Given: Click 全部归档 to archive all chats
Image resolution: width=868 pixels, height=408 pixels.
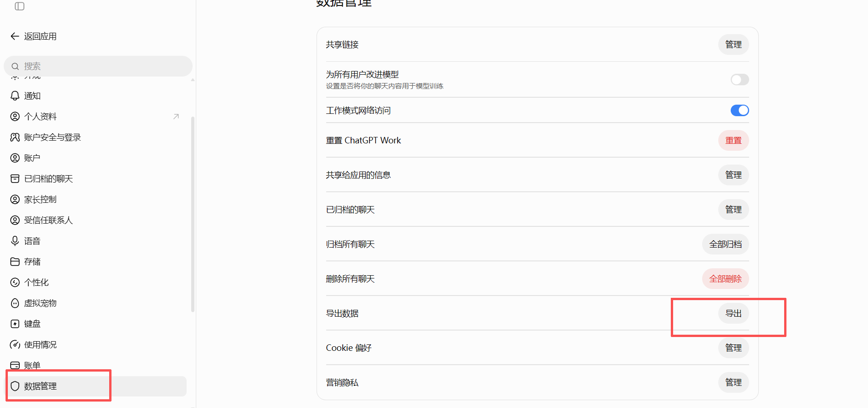Looking at the screenshot, I should [726, 244].
